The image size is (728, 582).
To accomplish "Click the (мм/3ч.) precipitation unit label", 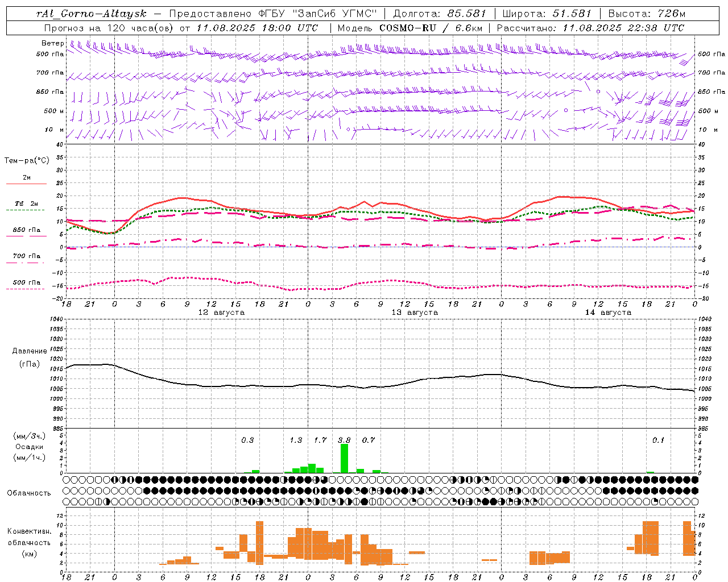I will pyautogui.click(x=29, y=436).
